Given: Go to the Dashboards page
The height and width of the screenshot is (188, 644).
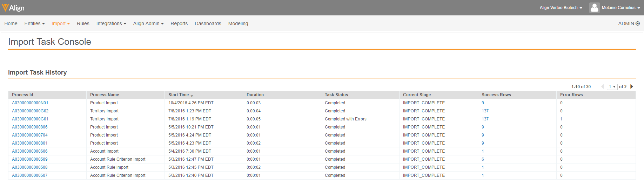Looking at the screenshot, I should click(x=208, y=23).
